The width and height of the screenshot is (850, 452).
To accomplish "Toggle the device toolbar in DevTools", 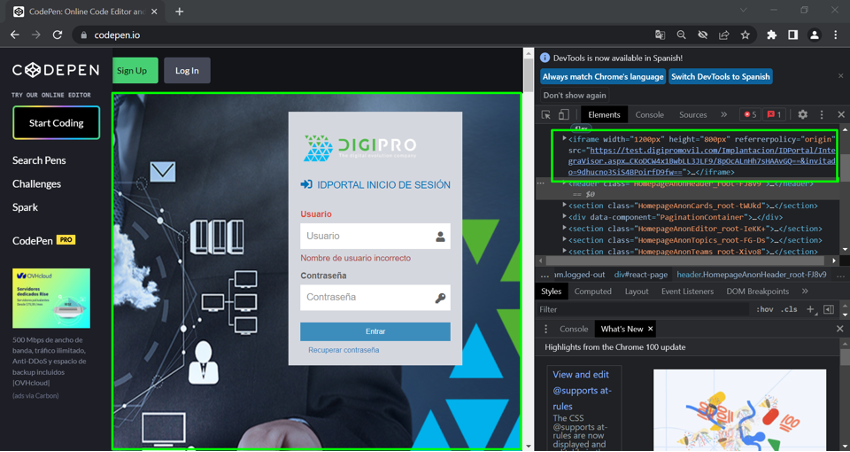I will [x=564, y=115].
